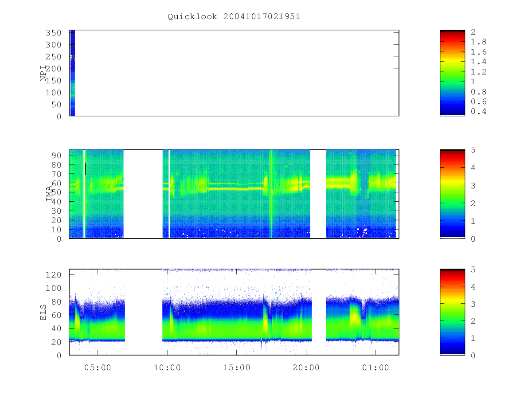Click the IMA spectrogram panel

click(x=234, y=194)
